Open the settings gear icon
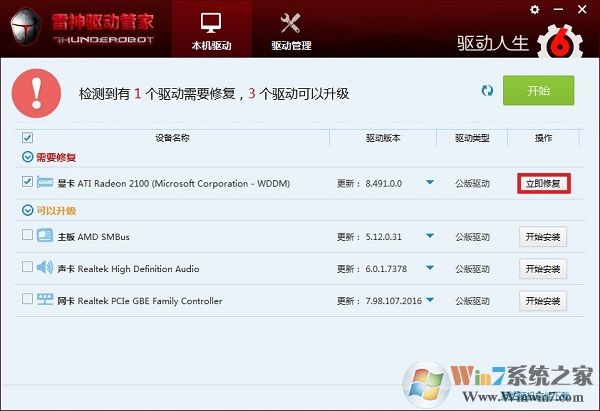Screen dimensions: 600x411 (535, 10)
